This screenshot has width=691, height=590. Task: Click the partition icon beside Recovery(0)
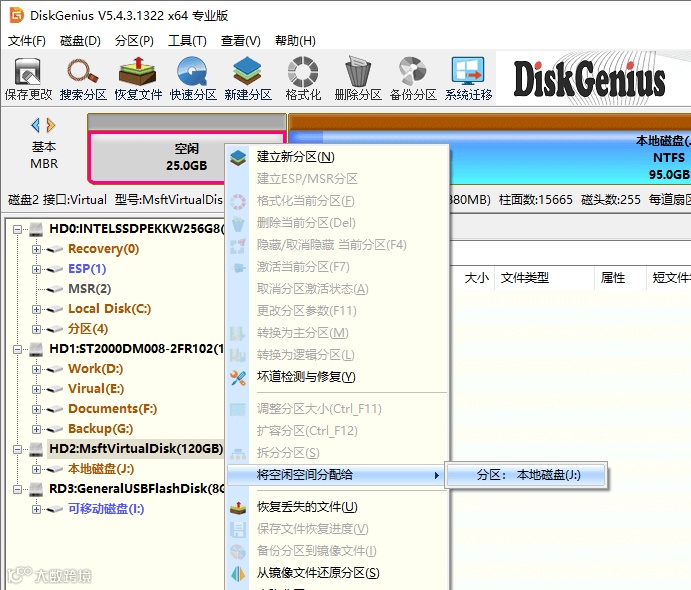click(x=54, y=249)
